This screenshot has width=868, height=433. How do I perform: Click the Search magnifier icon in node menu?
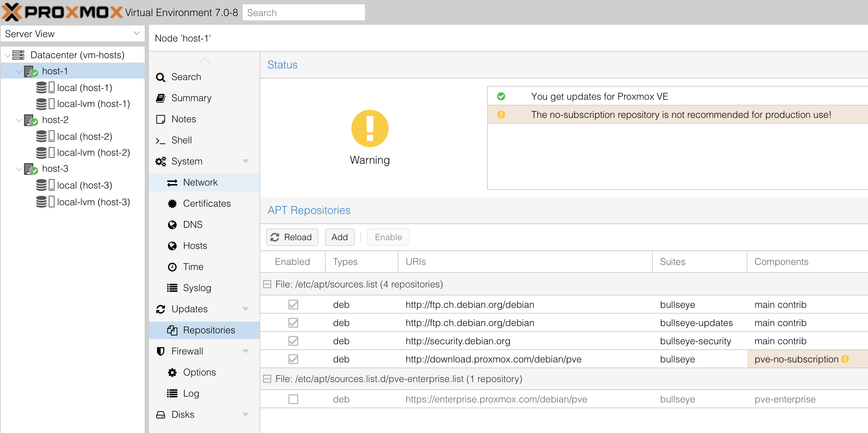[x=160, y=77]
